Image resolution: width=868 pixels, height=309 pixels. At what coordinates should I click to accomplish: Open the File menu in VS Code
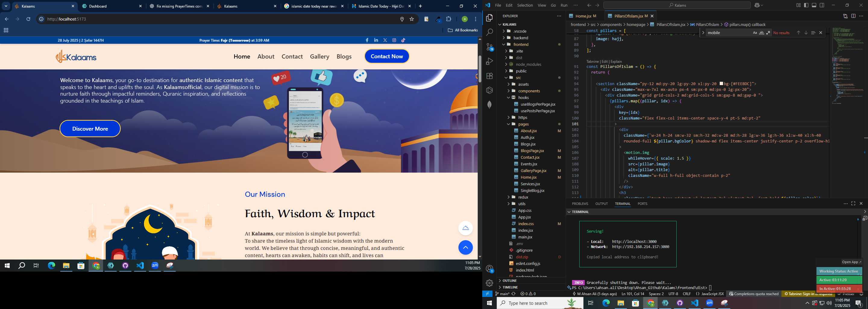point(498,5)
